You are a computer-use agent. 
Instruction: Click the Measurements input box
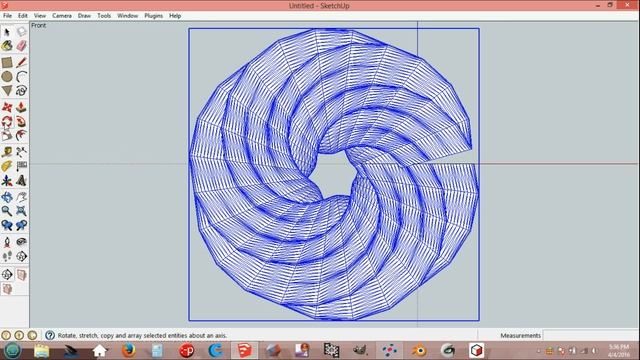pos(591,335)
